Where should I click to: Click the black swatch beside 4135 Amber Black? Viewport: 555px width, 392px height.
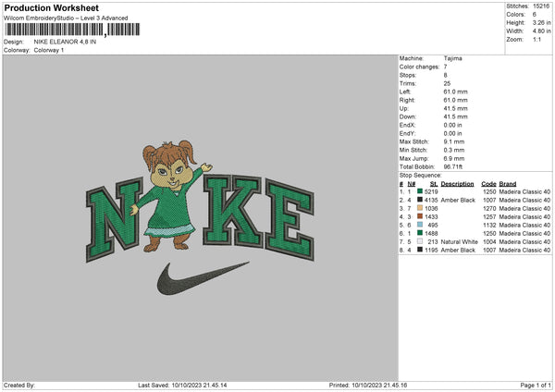pyautogui.click(x=420, y=200)
